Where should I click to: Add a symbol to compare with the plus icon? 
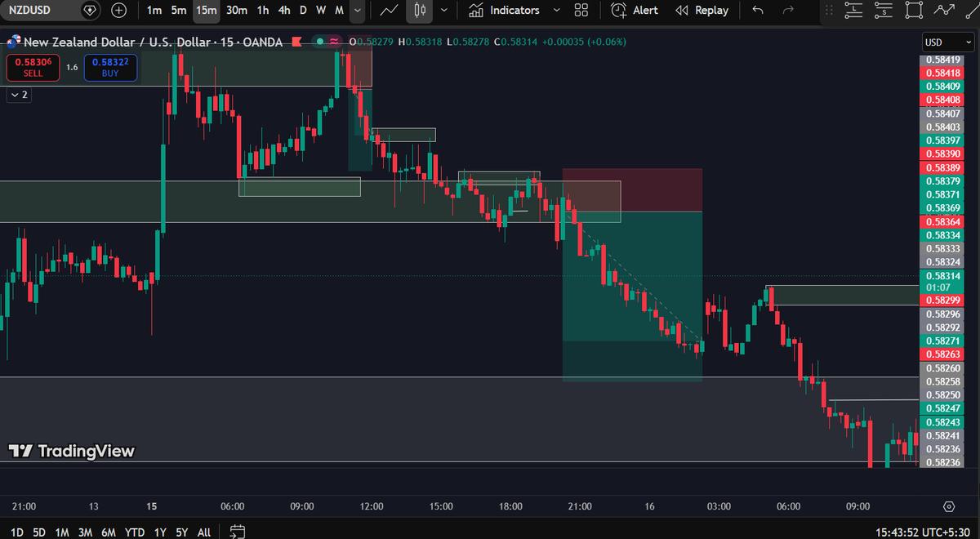(x=119, y=11)
